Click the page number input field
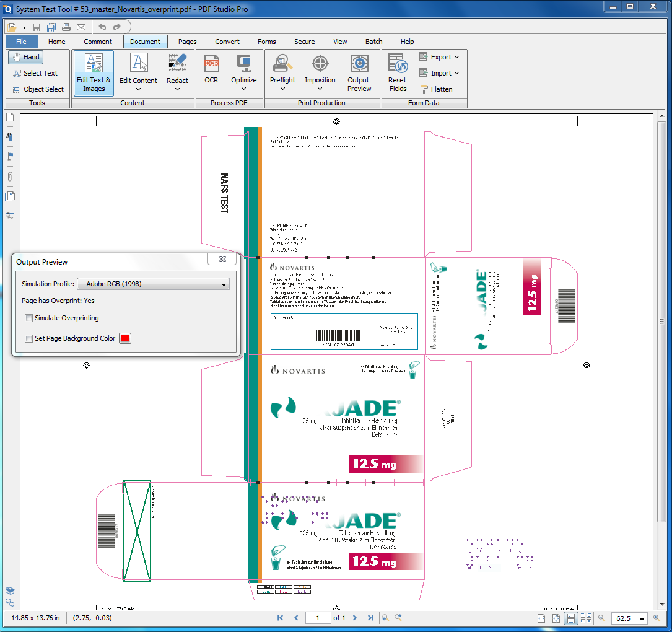Image resolution: width=672 pixels, height=632 pixels. 318,618
